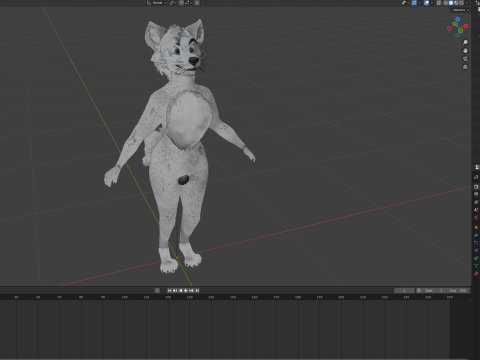
Task: Toggle snapping magnet in header
Action: tap(181, 3)
